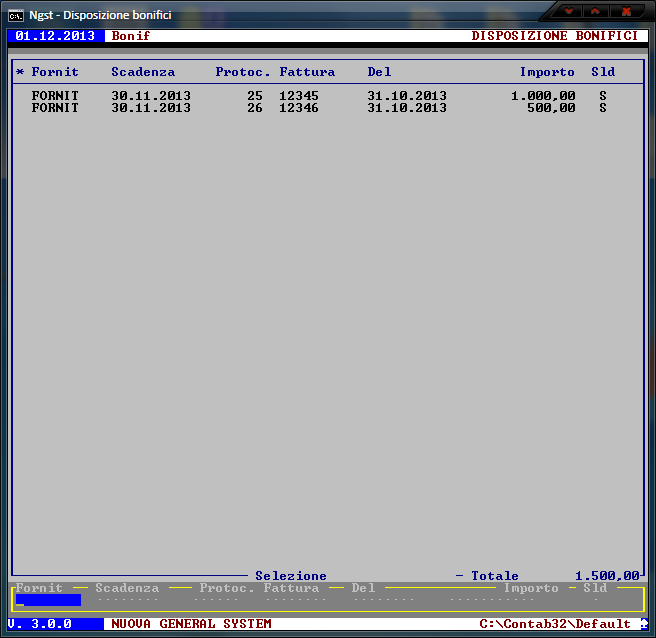The width and height of the screenshot is (656, 638).
Task: Toggle Sld flag S on 500,00 row
Action: tap(603, 108)
